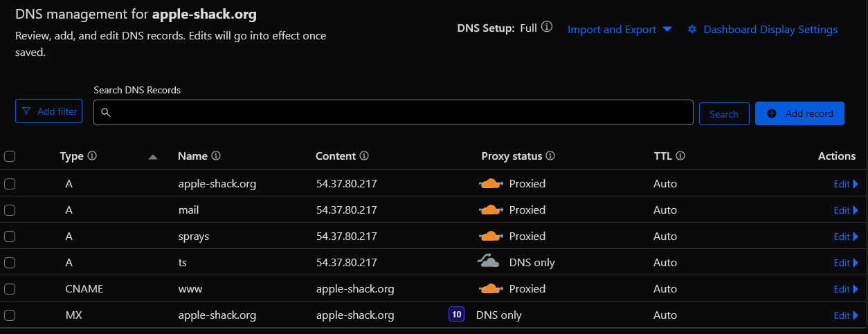Image resolution: width=868 pixels, height=334 pixels.
Task: Click the info icon beside Proxy status header
Action: tap(550, 156)
